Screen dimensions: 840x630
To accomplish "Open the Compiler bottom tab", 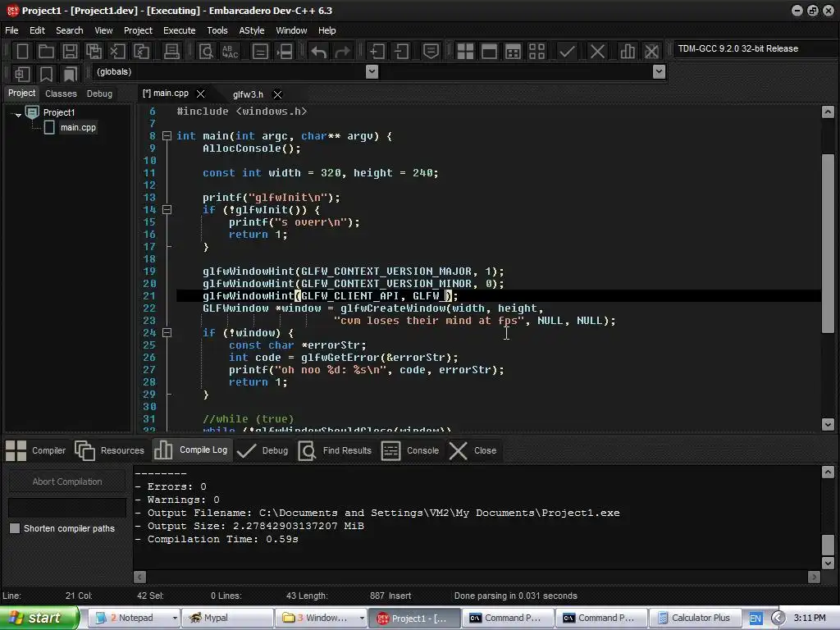I will coord(36,450).
